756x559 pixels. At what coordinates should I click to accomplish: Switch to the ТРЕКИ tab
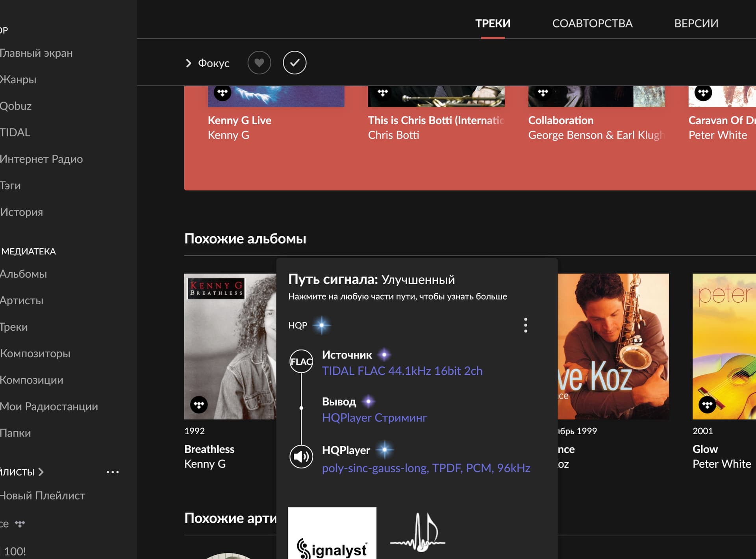click(x=493, y=23)
